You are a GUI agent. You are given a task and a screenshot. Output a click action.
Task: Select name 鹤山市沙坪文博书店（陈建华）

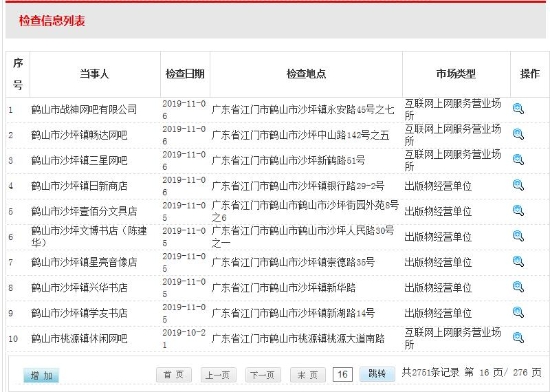[x=89, y=236]
